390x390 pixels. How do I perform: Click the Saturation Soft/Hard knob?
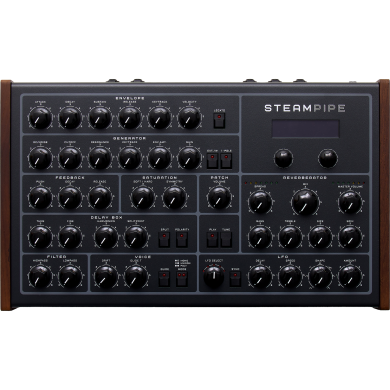click(x=143, y=198)
